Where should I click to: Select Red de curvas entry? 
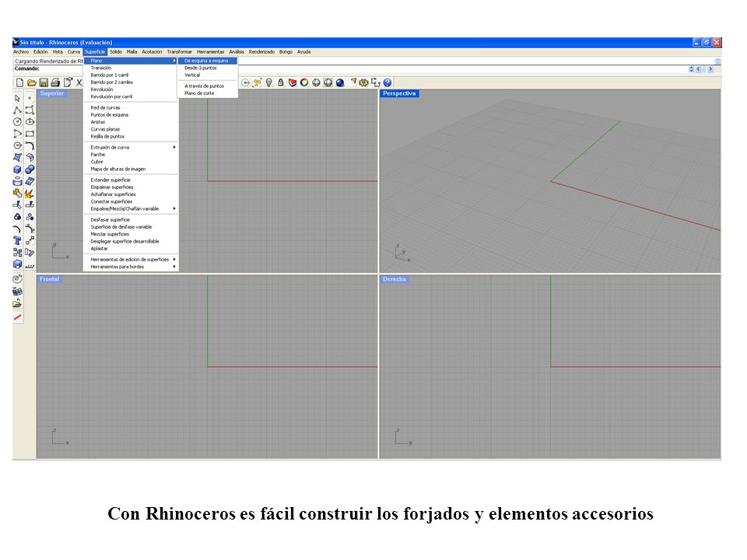pyautogui.click(x=131, y=107)
